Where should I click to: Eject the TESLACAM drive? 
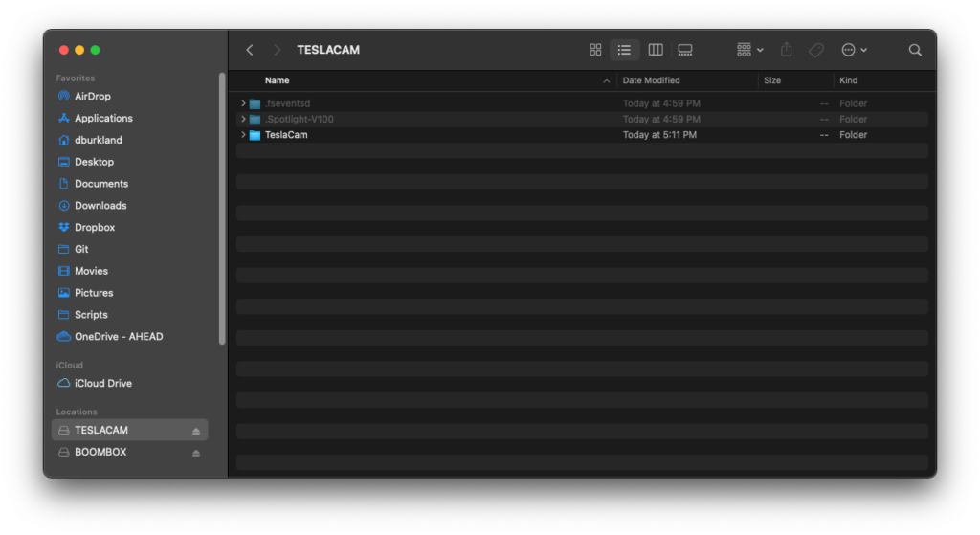(x=196, y=431)
